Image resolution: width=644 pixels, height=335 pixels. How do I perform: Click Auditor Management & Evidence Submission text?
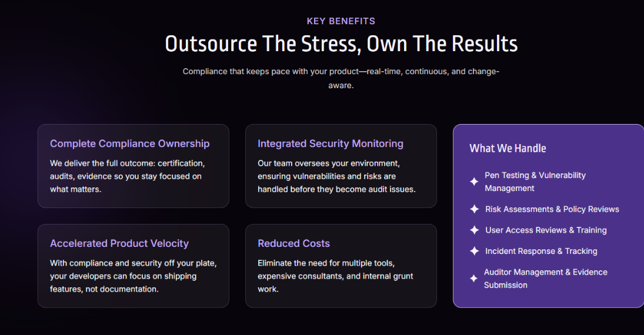[x=545, y=279]
